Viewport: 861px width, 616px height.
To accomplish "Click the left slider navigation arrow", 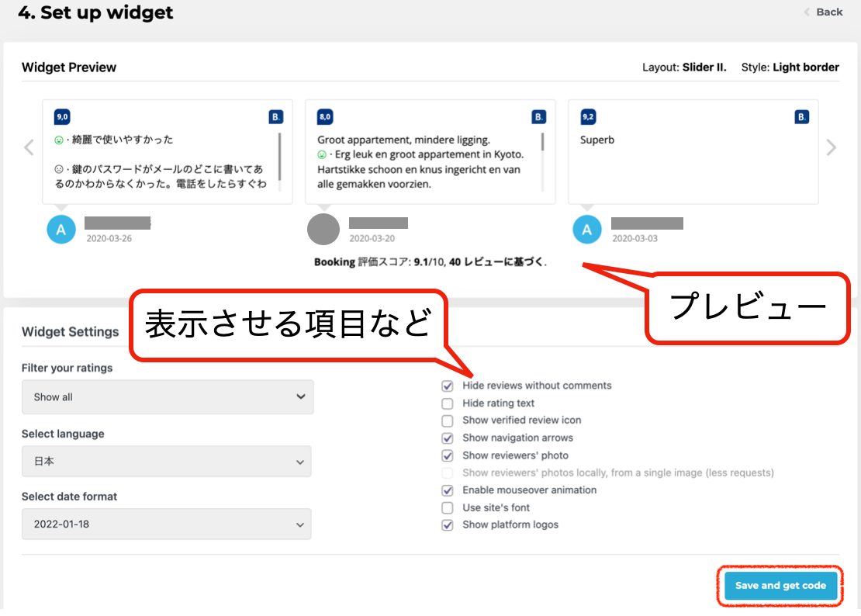I will (29, 147).
